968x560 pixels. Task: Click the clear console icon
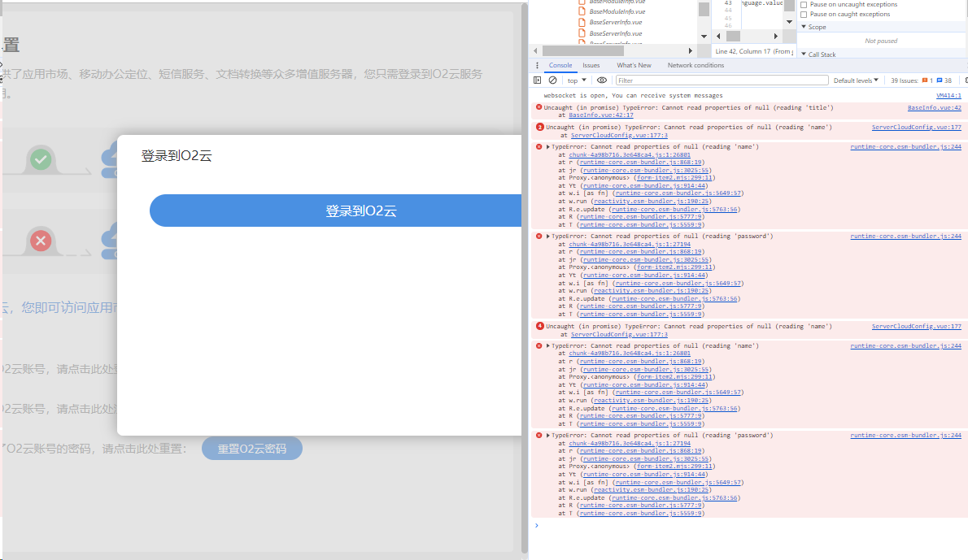coord(553,80)
